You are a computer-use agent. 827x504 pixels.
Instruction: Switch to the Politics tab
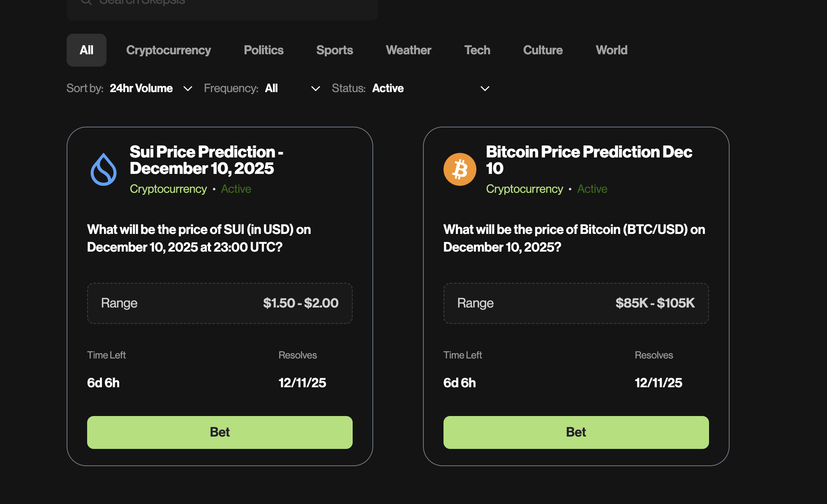[263, 50]
